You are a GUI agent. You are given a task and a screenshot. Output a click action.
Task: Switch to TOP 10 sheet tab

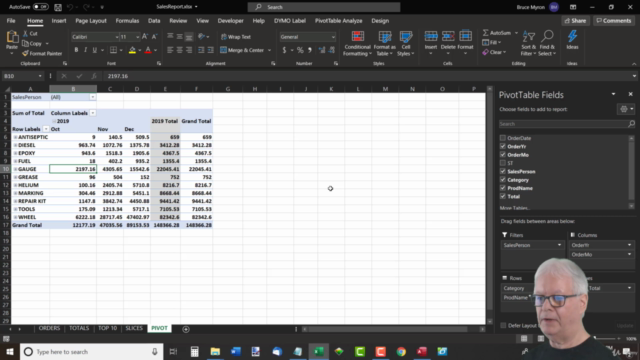(x=107, y=328)
